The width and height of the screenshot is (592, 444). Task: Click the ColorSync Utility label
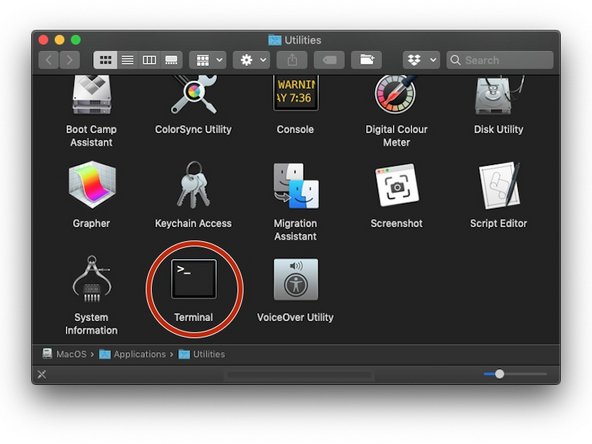pyautogui.click(x=193, y=129)
